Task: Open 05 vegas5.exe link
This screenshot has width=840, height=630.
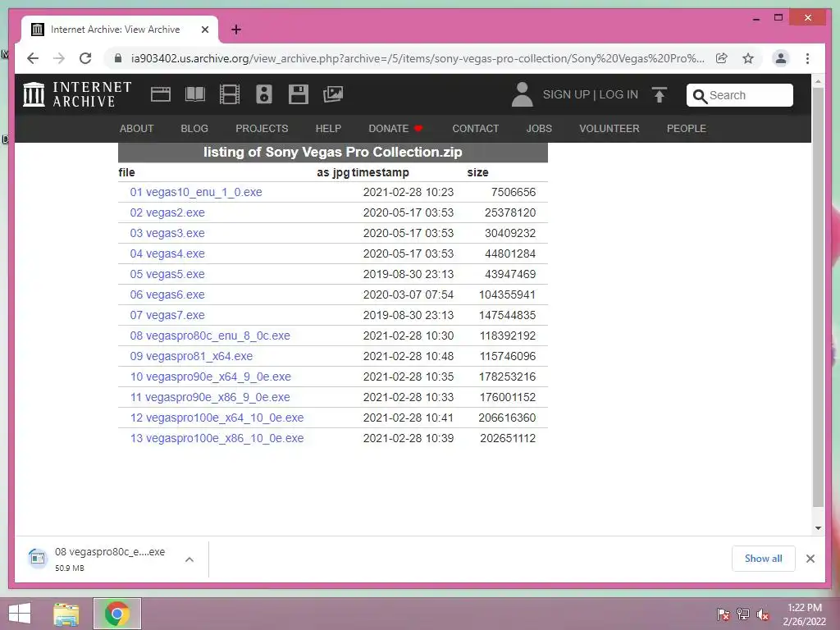Action: pos(167,274)
